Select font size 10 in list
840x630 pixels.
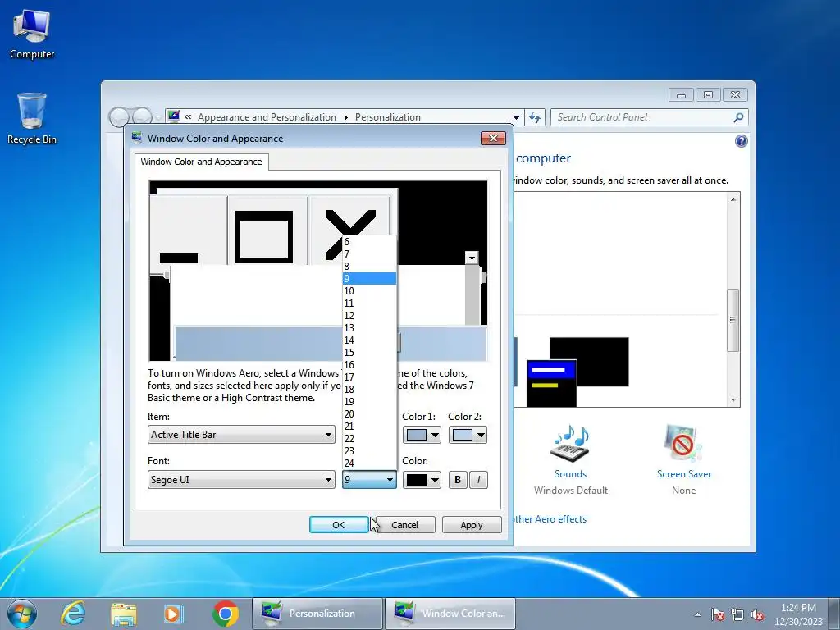(x=369, y=291)
